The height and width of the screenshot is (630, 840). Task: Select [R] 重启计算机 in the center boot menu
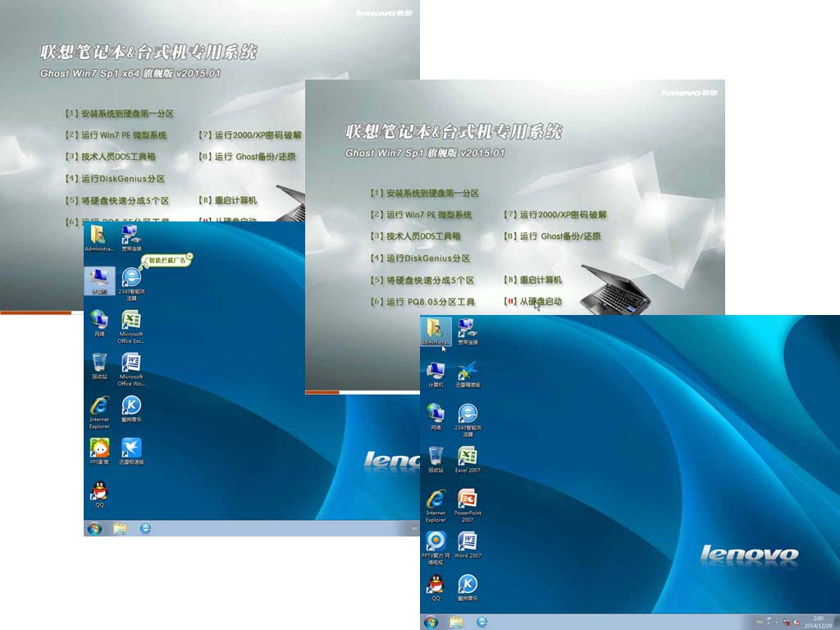(532, 280)
